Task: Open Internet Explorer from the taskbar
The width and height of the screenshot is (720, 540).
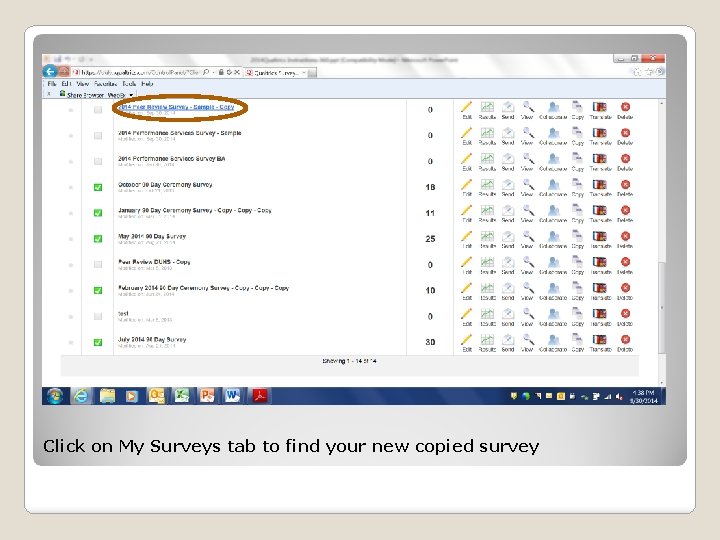Action: pos(82,395)
